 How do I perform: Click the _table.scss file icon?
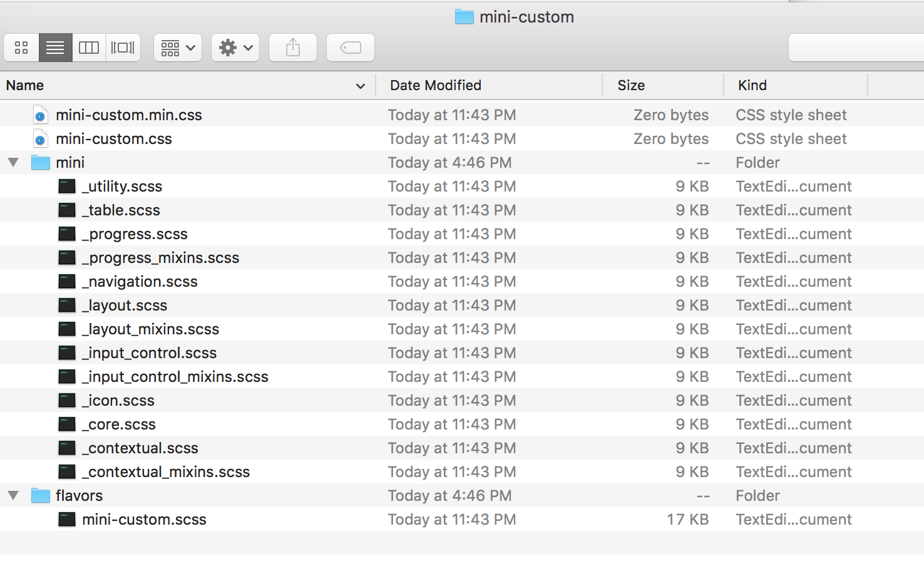click(67, 210)
